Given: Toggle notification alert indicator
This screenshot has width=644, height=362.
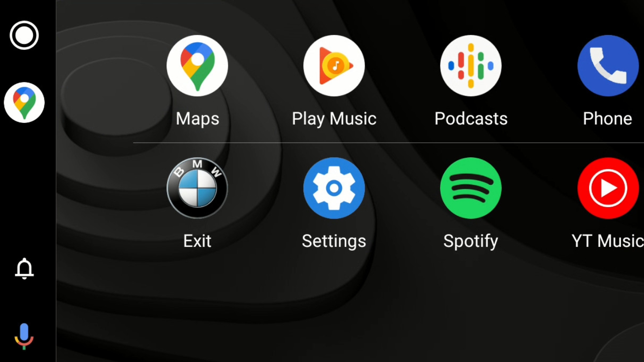Looking at the screenshot, I should point(24,269).
